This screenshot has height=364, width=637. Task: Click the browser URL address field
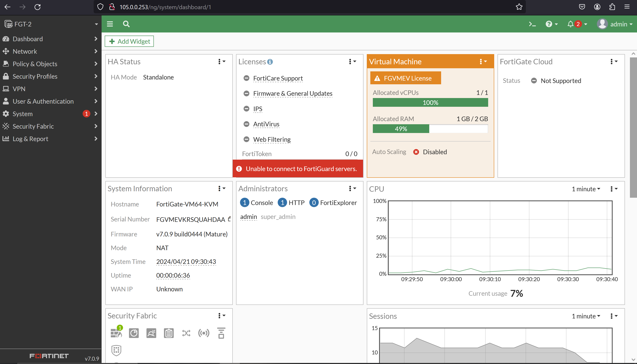310,7
